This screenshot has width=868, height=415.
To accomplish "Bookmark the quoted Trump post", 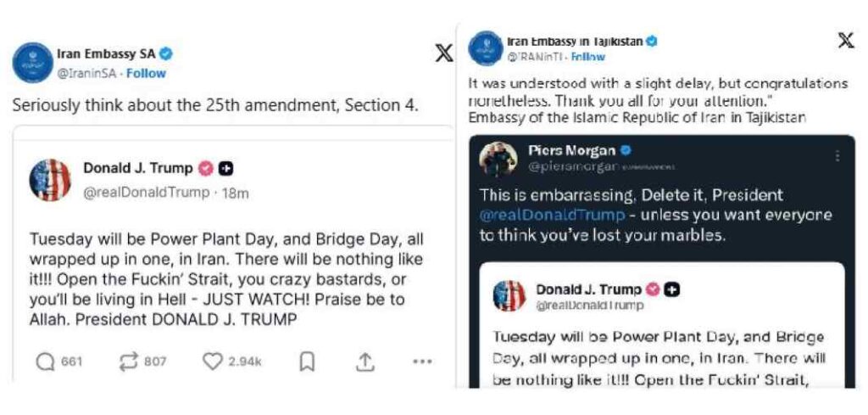I will [x=308, y=362].
